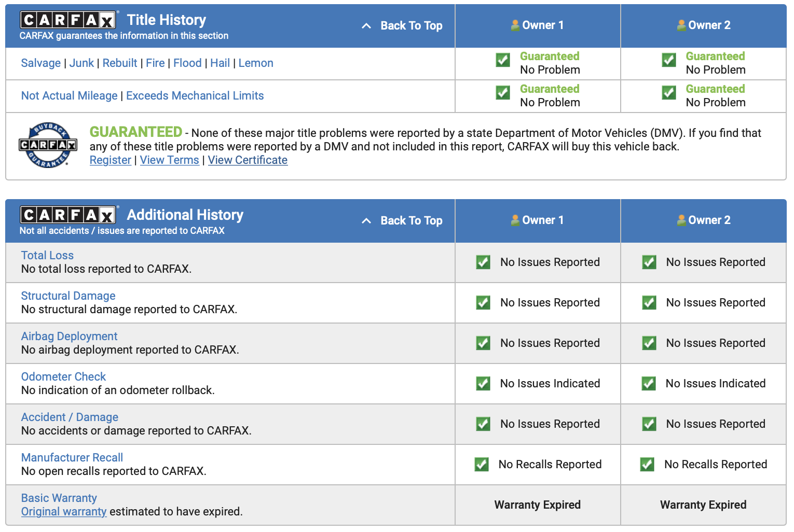794x532 pixels.
Task: Open the Odometer Check link
Action: point(63,376)
